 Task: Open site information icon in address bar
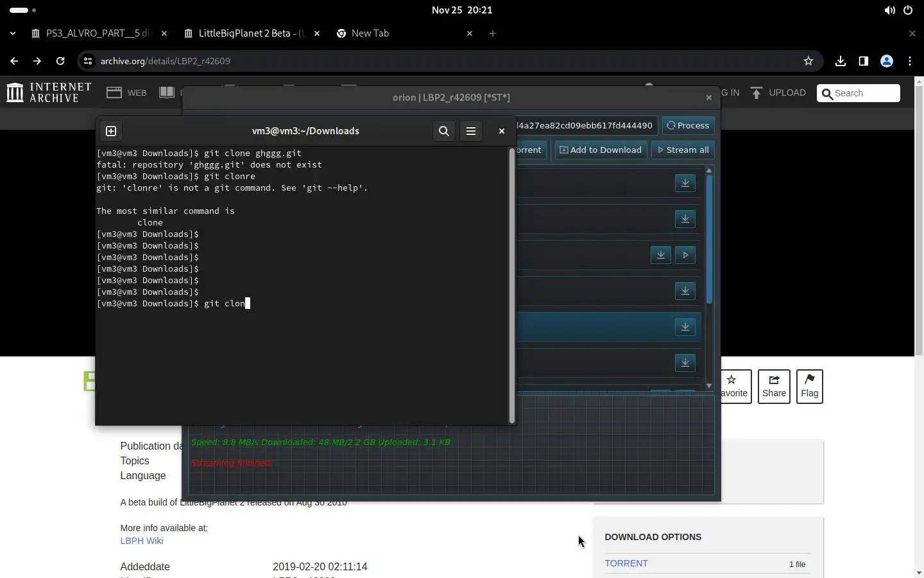(88, 61)
